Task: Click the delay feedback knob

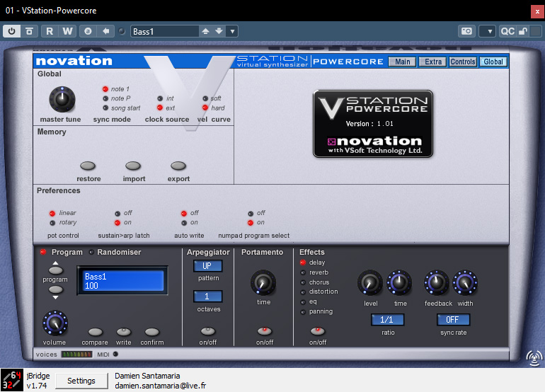Action: (x=436, y=282)
